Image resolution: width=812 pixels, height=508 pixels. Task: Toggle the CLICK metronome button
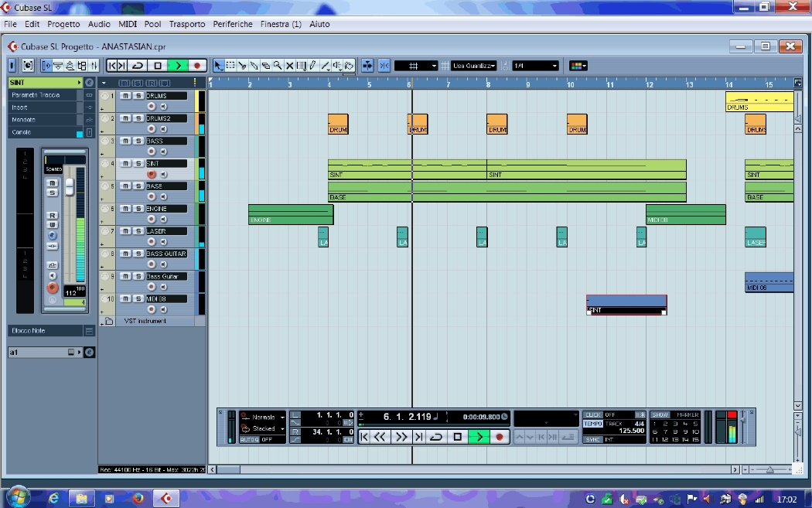click(x=593, y=414)
